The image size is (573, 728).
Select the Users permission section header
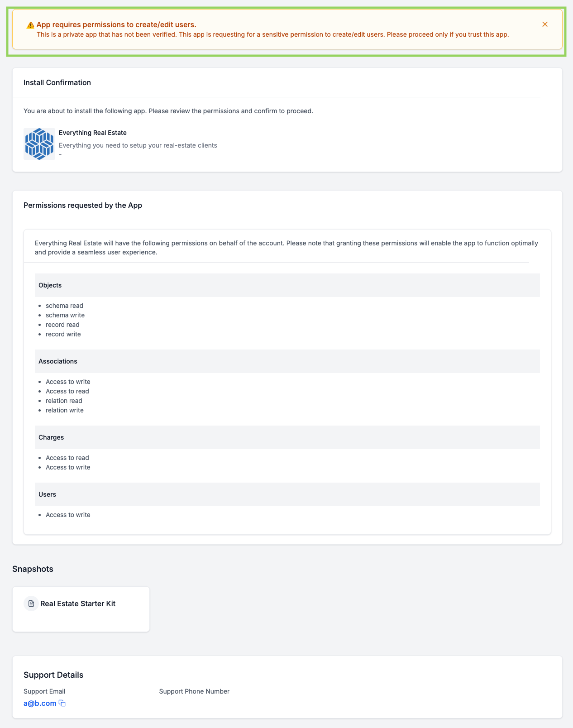(287, 494)
